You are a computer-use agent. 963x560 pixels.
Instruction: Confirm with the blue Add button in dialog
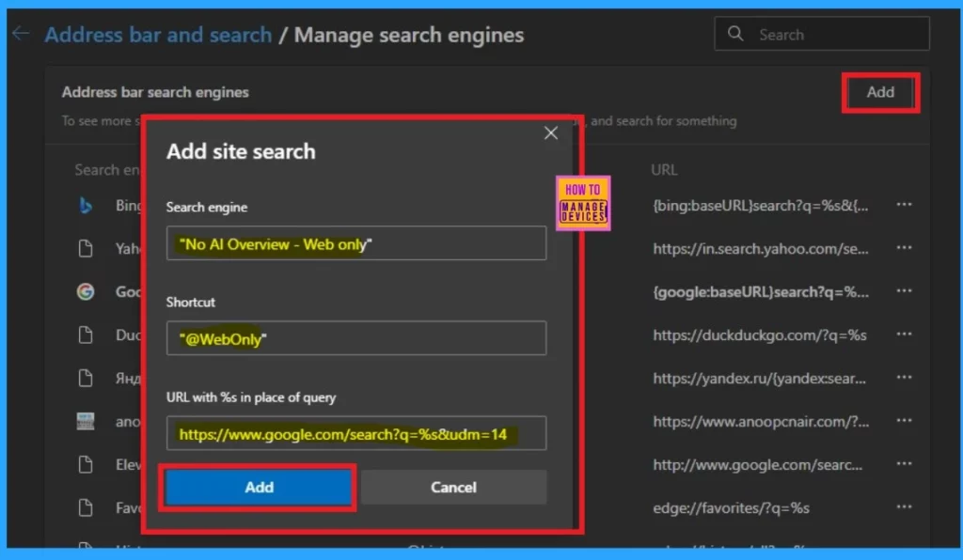259,487
